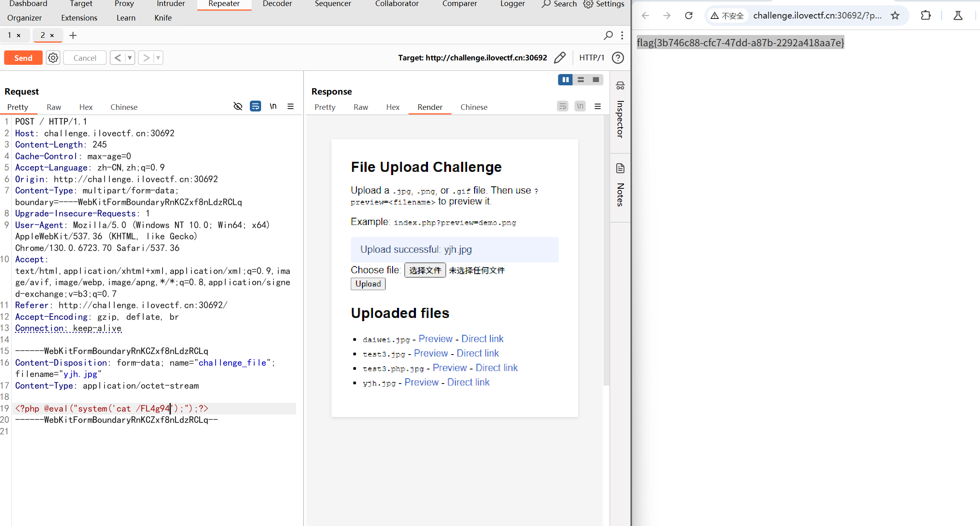
Task: Toggle request line wrap button
Action: 255,106
